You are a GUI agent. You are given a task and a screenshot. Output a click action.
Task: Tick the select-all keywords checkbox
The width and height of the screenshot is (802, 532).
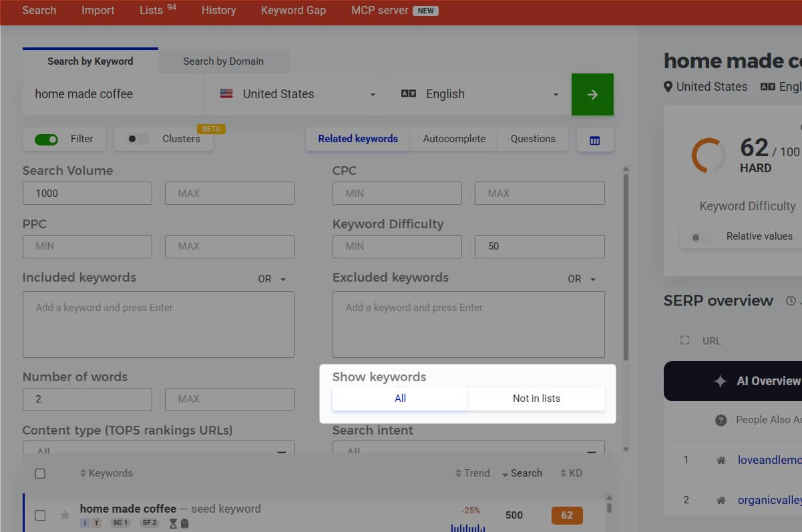[x=40, y=473]
